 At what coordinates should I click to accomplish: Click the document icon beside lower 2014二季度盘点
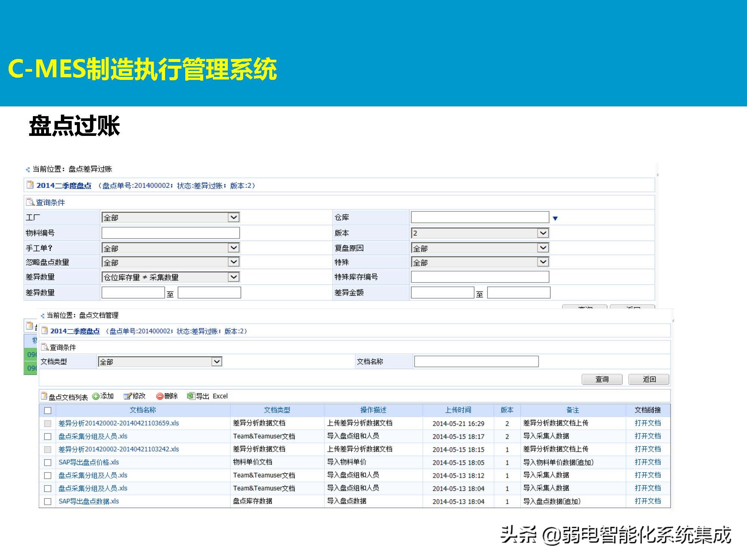[44, 330]
